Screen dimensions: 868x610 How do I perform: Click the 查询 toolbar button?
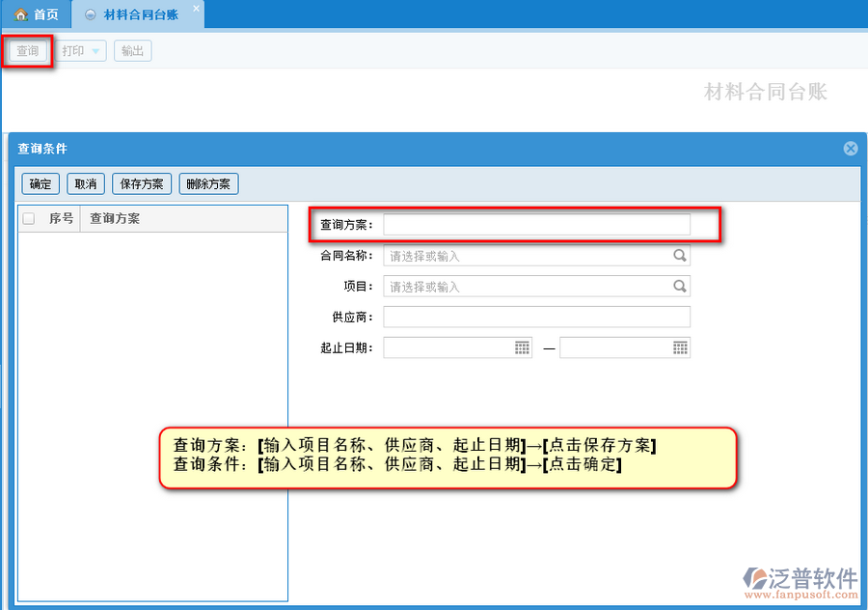(28, 51)
